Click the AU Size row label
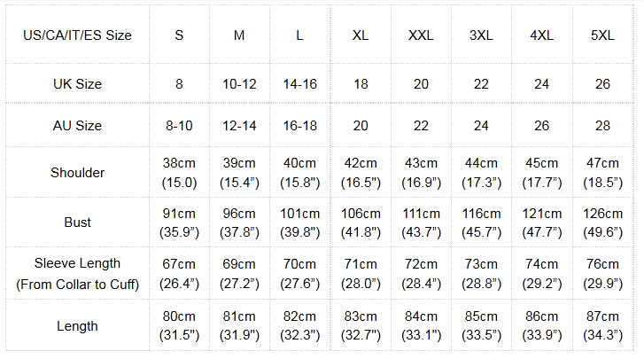Image resolution: width=644 pixels, height=359 pixels. 78,126
